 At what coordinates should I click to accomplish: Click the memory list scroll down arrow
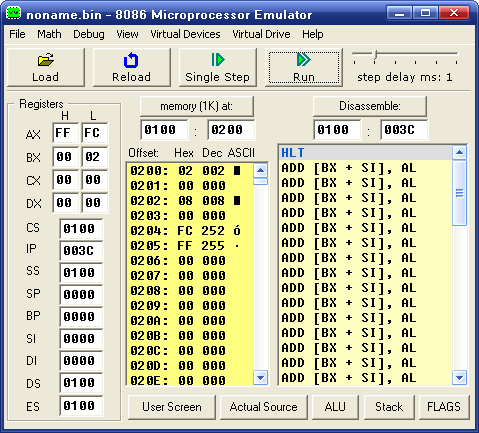(260, 378)
